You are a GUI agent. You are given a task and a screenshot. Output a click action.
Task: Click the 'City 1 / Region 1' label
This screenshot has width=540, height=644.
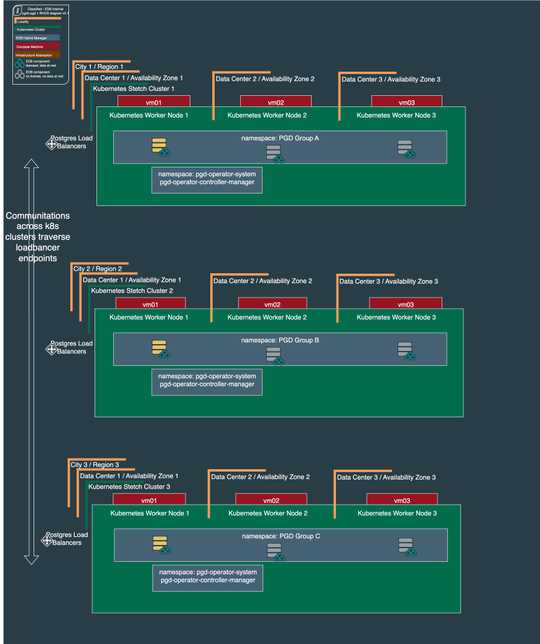pos(99,67)
